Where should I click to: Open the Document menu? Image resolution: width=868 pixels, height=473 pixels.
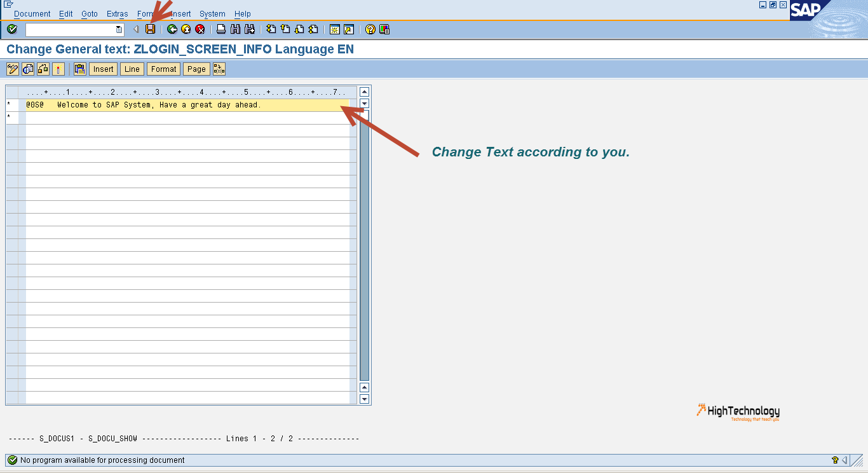click(32, 14)
